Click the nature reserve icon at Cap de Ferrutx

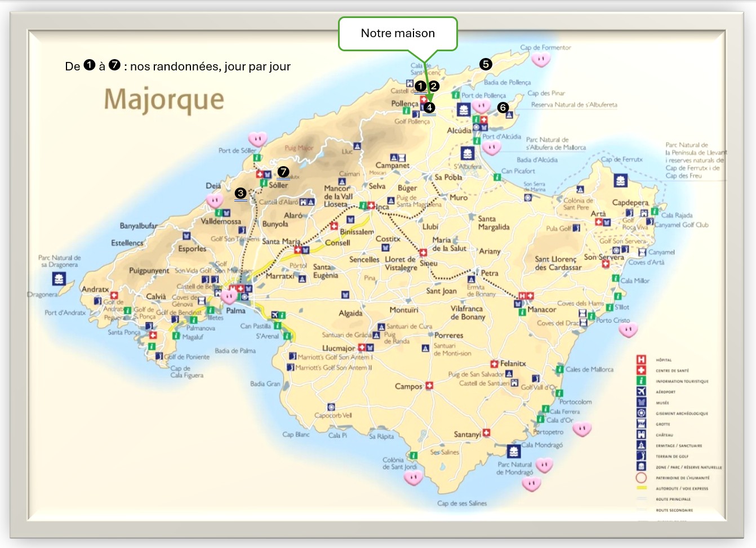(620, 181)
